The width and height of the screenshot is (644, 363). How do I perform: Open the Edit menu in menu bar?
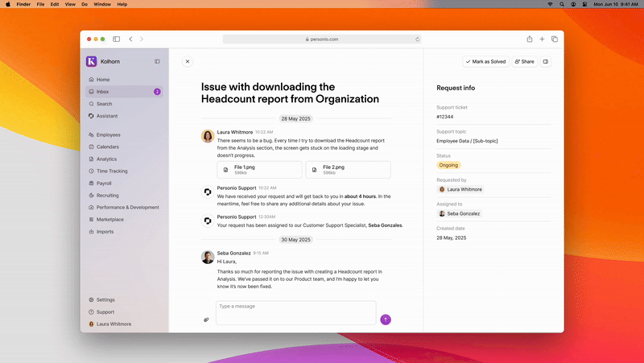point(53,5)
